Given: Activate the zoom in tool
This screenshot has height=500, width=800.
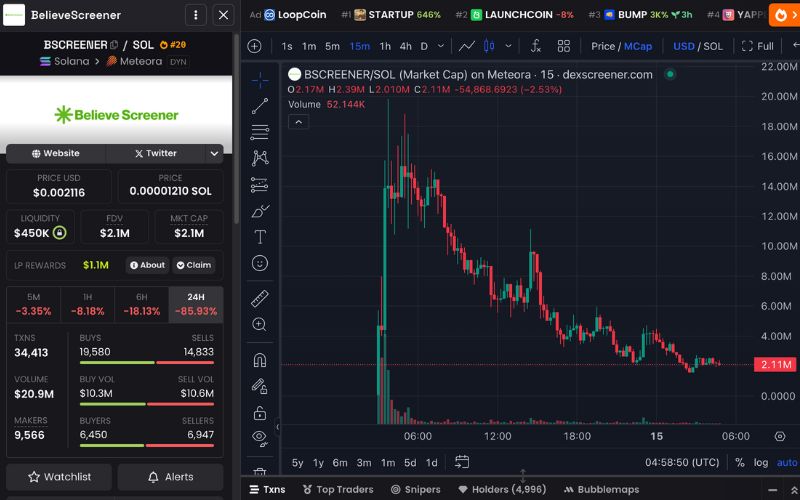Looking at the screenshot, I should (260, 324).
